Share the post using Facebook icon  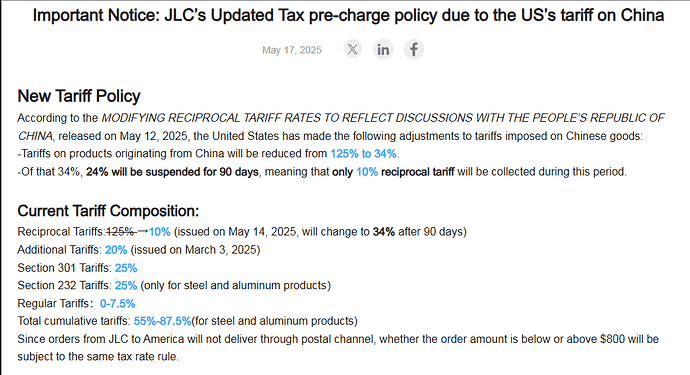tap(414, 49)
